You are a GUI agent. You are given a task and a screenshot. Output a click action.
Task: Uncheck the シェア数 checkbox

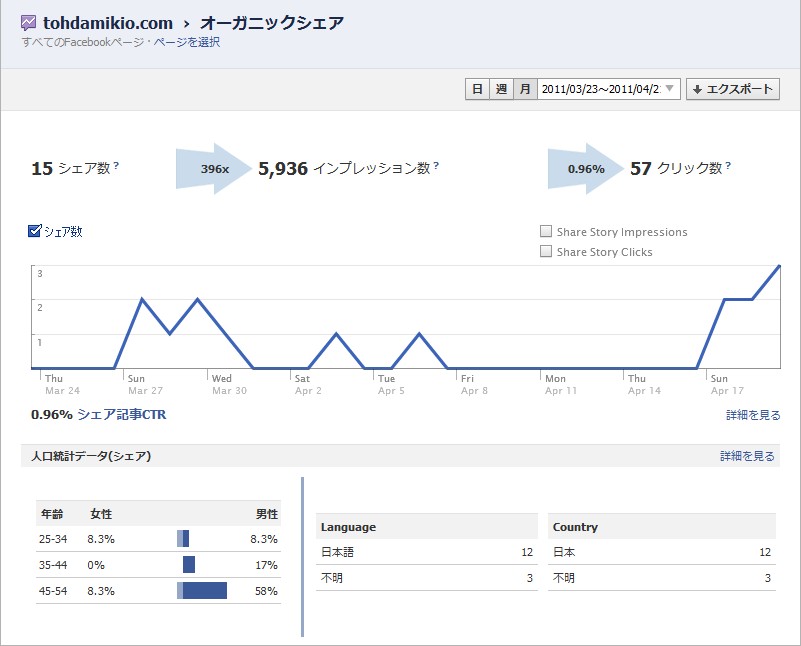pyautogui.click(x=34, y=231)
